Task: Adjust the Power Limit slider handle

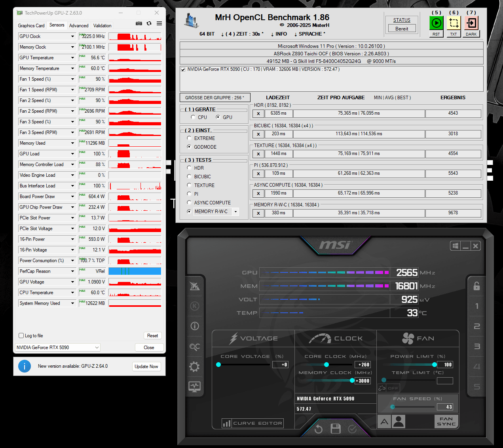Action: coord(435,365)
